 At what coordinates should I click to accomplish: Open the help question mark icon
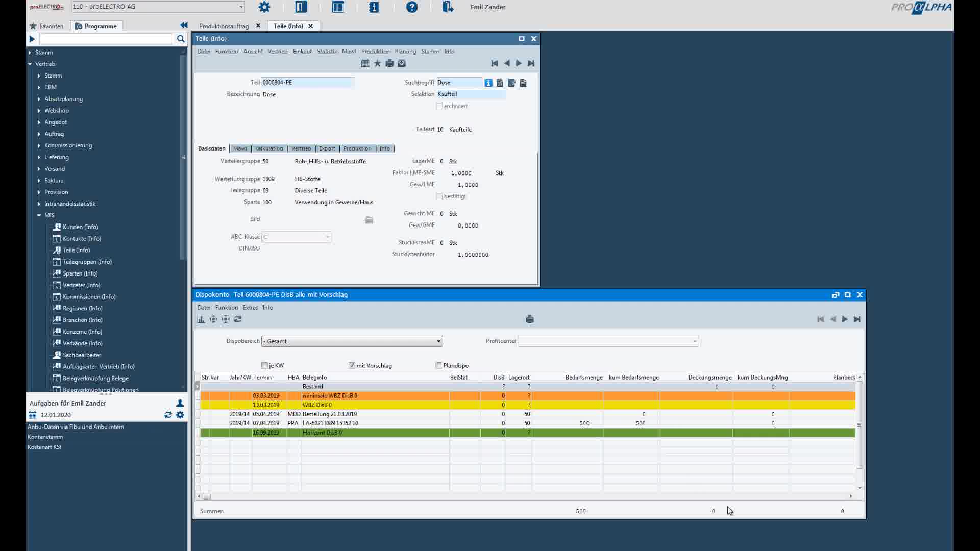[x=412, y=7]
